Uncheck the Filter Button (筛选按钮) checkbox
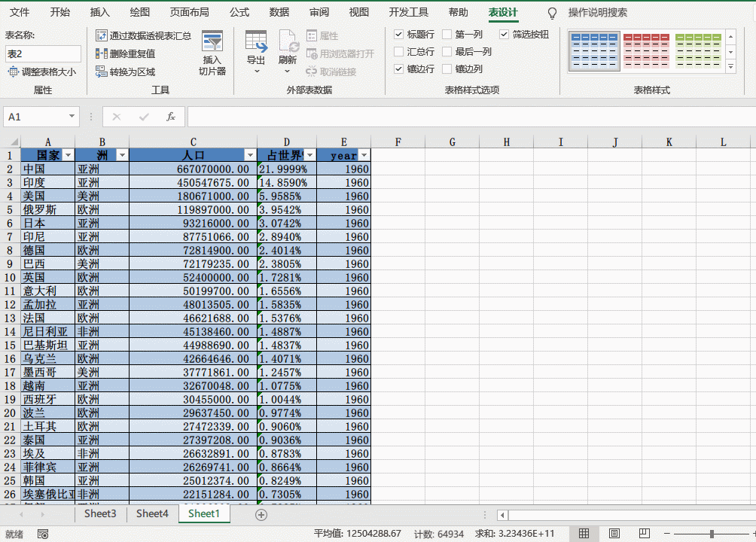The image size is (756, 542). pyautogui.click(x=504, y=34)
